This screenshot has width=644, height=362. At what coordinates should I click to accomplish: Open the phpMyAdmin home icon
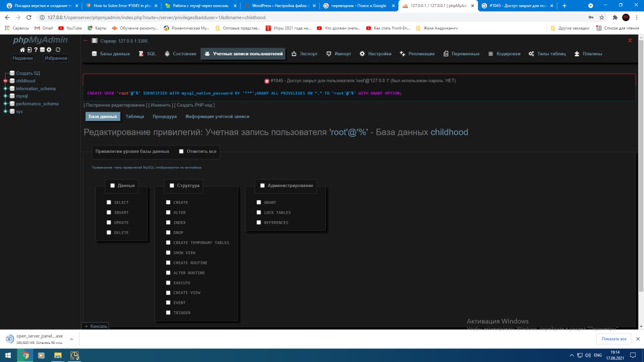pos(22,50)
